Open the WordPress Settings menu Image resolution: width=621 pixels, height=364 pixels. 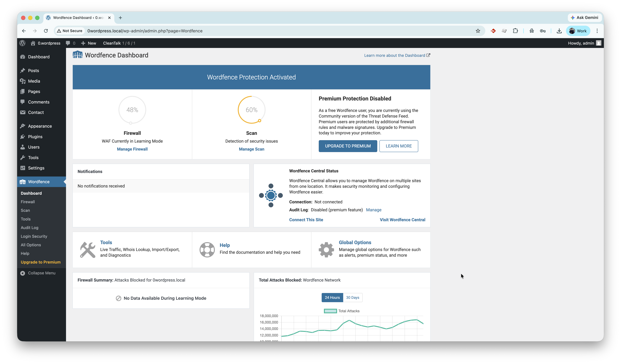pos(36,168)
